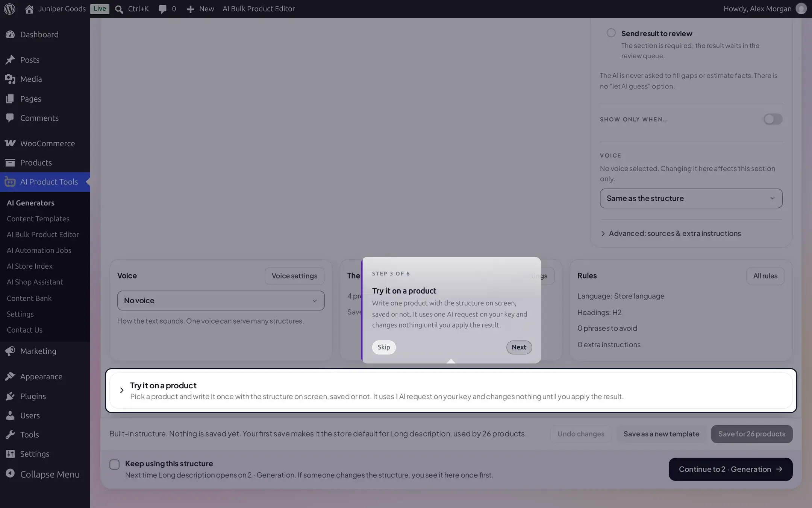812x508 pixels.
Task: Click the AI Product Tools robot icon
Action: pos(10,182)
